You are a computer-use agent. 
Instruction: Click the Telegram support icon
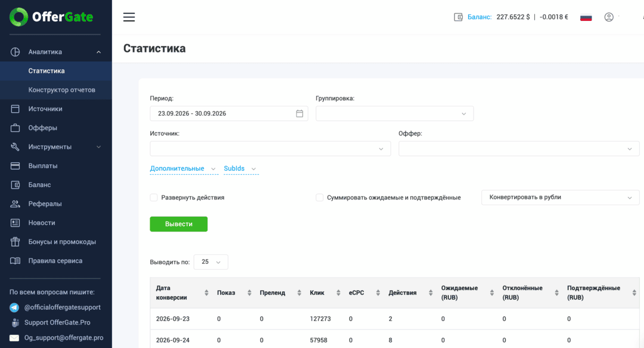(x=14, y=307)
